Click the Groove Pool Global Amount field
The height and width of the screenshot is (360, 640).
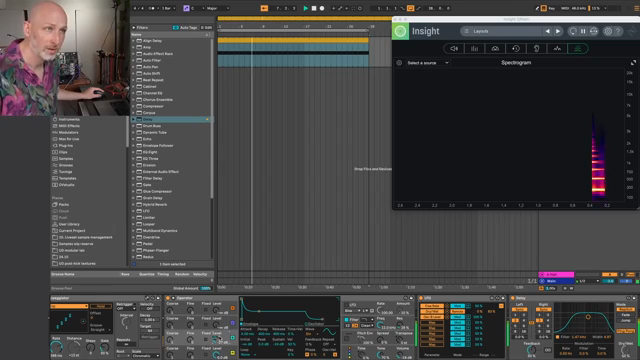206,288
